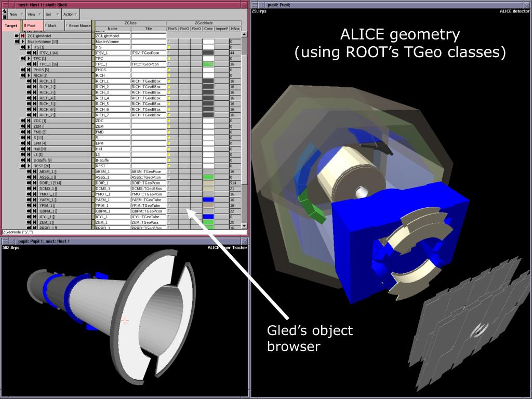Click the Color column header
Image resolution: width=532 pixels, height=399 pixels.
click(x=208, y=29)
